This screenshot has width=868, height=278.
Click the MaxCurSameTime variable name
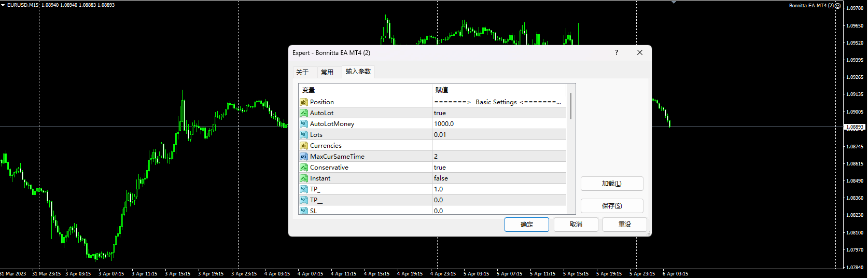(x=337, y=157)
